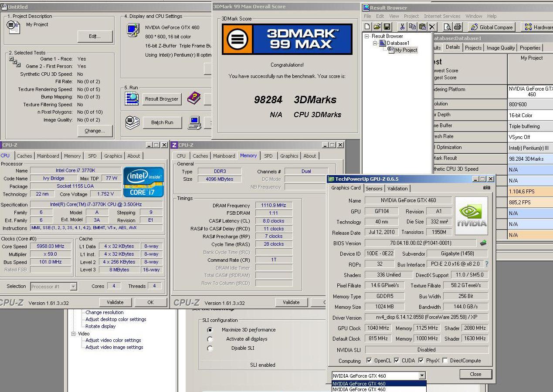Click the Delete X icon in Result Browser

(x=432, y=27)
